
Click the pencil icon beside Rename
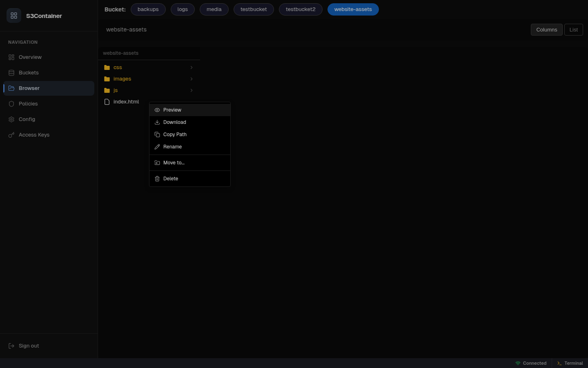click(157, 147)
